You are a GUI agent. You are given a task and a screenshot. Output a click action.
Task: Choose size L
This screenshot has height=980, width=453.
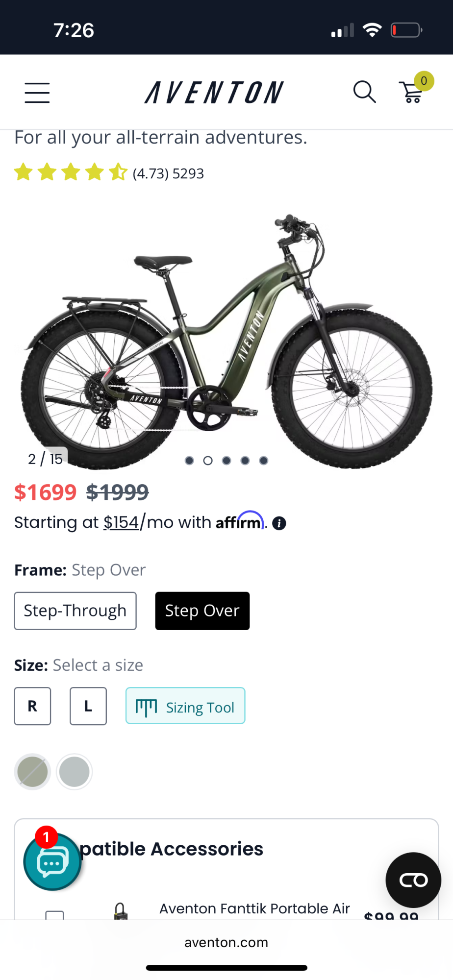(x=88, y=706)
